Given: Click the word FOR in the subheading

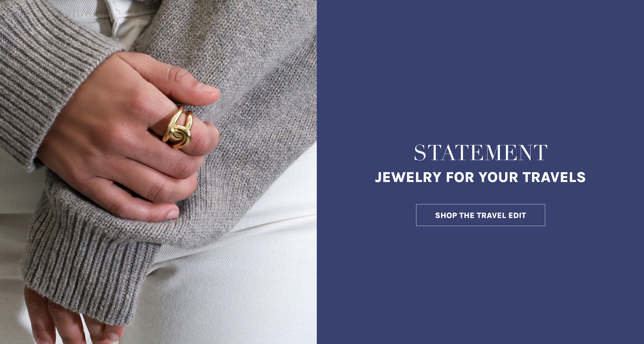Looking at the screenshot, I should (460, 177).
